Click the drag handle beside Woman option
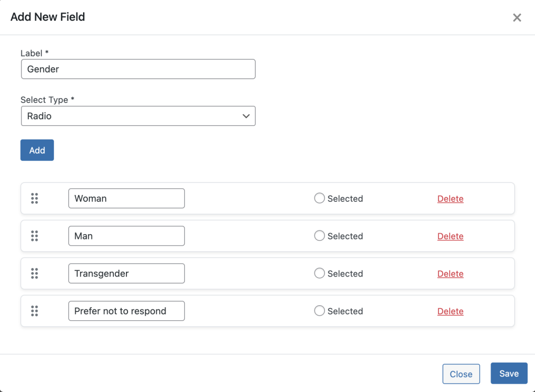The height and width of the screenshot is (392, 535). tap(34, 199)
